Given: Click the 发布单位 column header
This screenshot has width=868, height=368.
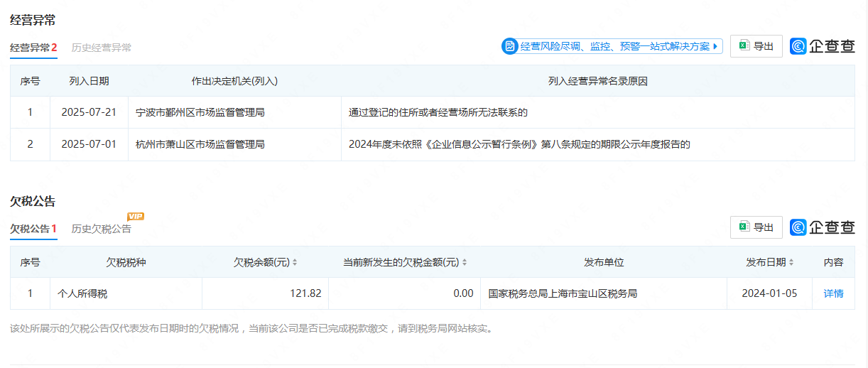Looking at the screenshot, I should click(604, 262).
